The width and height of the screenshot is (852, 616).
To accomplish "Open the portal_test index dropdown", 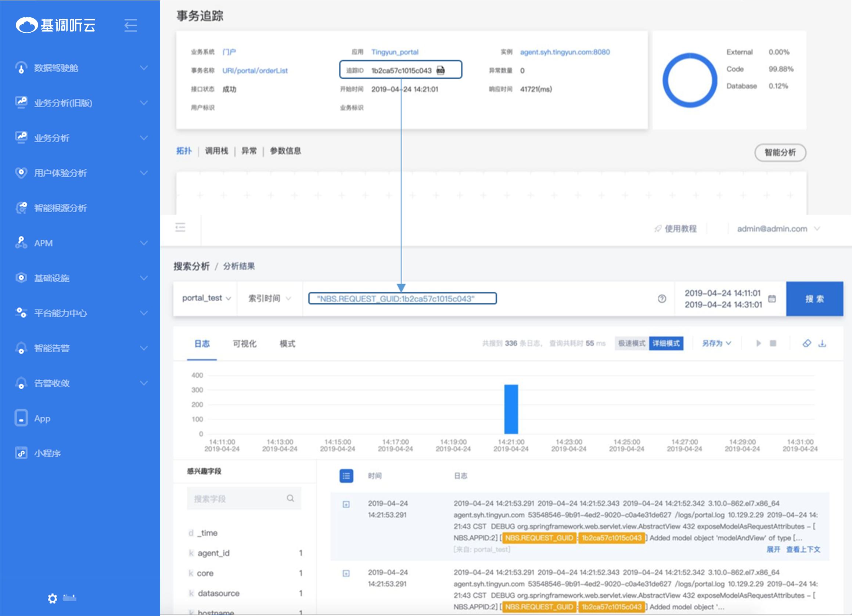I will pos(206,298).
